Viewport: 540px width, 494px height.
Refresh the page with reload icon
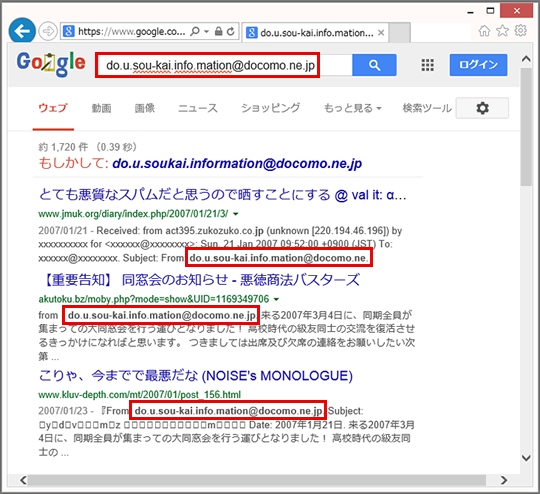pos(231,31)
